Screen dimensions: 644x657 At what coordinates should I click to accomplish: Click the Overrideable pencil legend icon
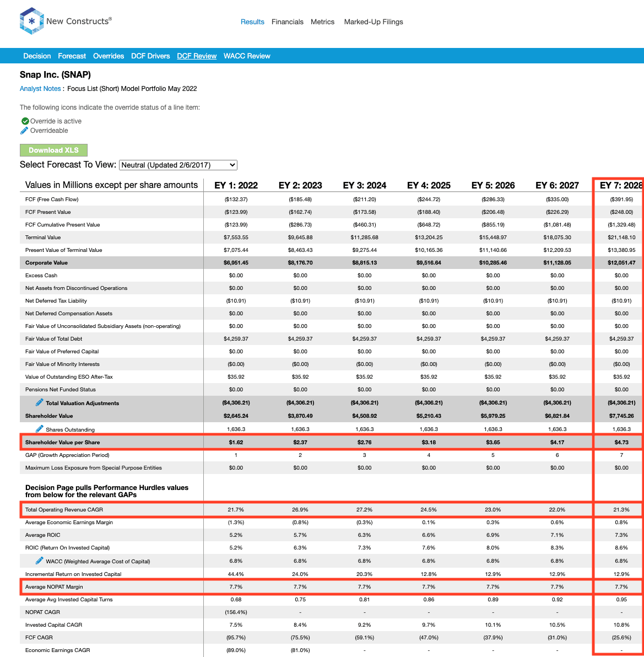[x=24, y=131]
